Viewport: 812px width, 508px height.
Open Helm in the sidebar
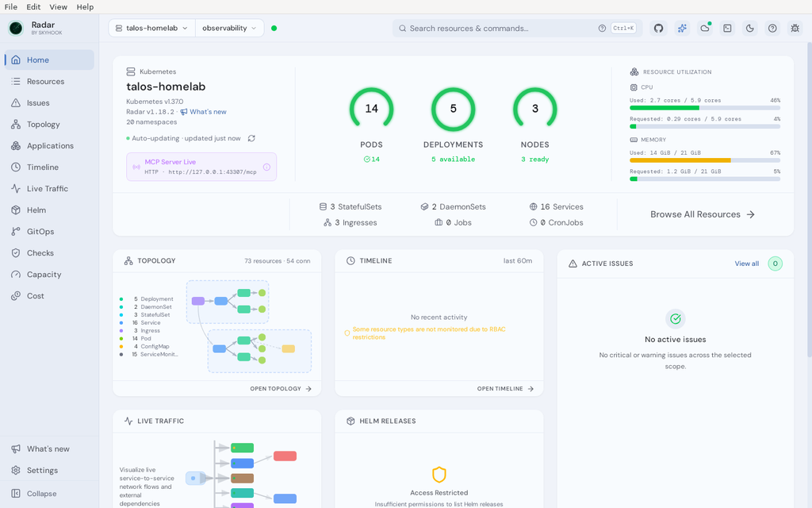pyautogui.click(x=50, y=210)
